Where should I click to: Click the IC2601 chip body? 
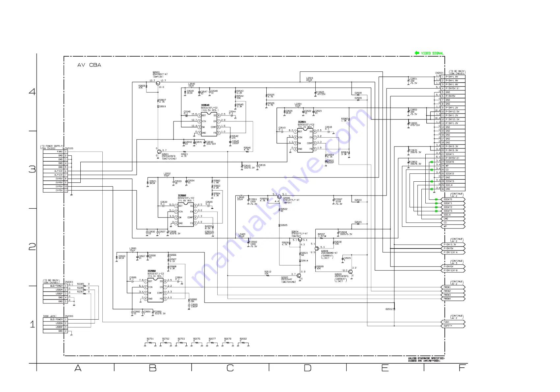(305, 140)
